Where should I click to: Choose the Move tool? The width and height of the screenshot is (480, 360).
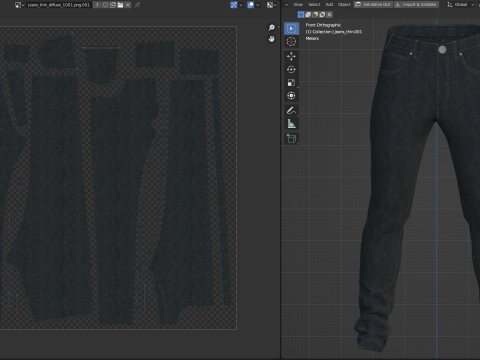pos(291,56)
